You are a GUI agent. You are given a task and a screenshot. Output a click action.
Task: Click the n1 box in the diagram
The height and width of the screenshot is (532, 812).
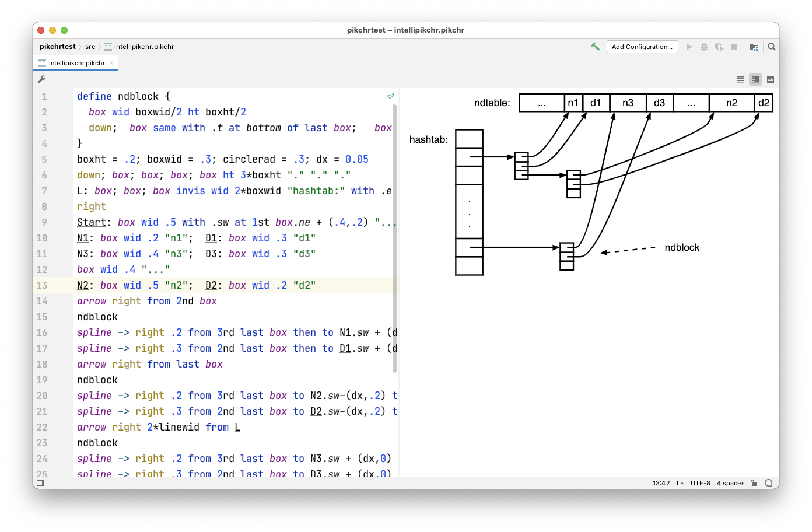point(573,103)
